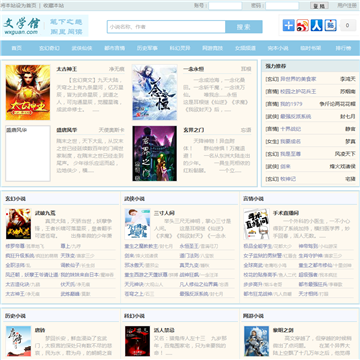Screen dimensions: 360x360
Task: Open the 我的1979 recommended novel link
Action: point(291,104)
